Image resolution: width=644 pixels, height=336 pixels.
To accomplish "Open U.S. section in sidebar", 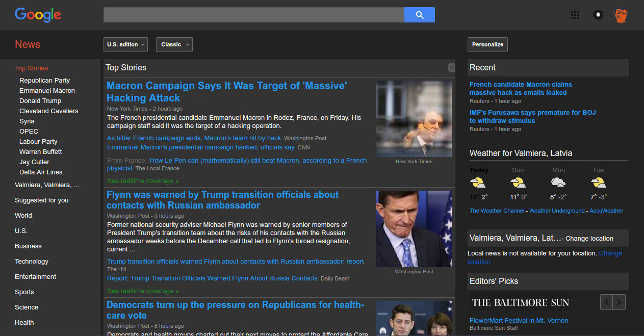I will click(21, 230).
